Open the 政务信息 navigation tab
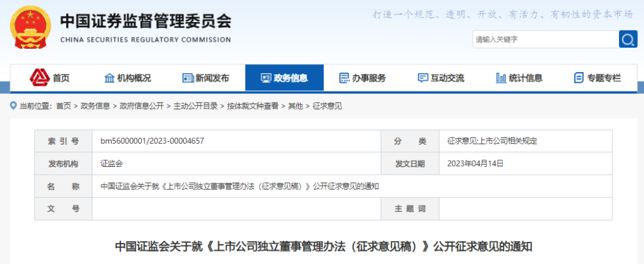Screen dimensions: 644x264 coord(284,78)
